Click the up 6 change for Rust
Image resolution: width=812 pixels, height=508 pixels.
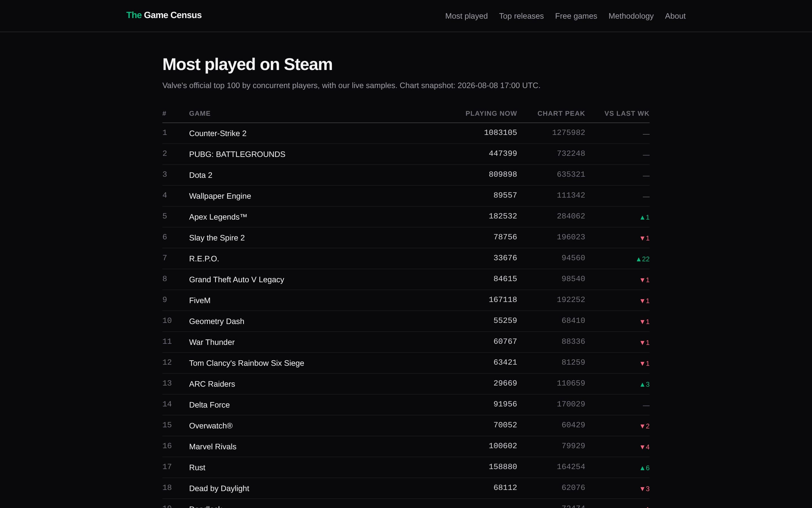(x=645, y=468)
